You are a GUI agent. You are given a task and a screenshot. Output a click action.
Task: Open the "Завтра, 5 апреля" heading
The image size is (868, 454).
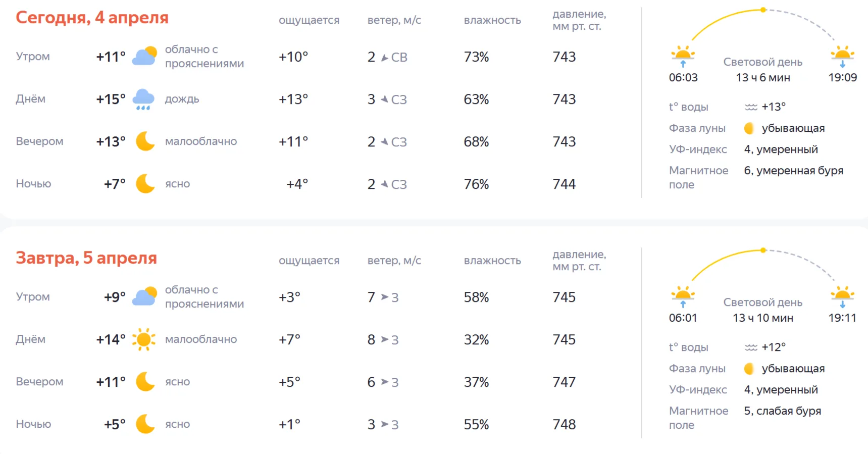point(86,258)
